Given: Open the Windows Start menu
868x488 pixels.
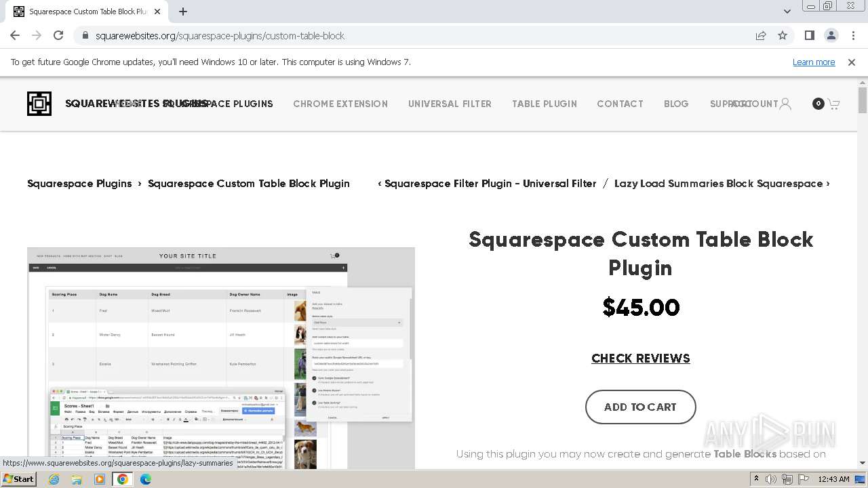Looking at the screenshot, I should (x=18, y=479).
